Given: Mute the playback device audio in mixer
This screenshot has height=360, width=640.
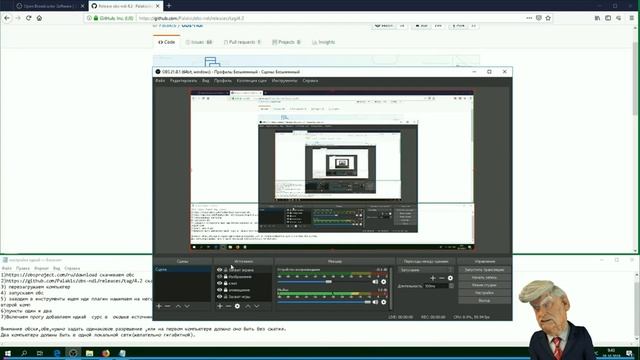Looking at the screenshot, I should [375, 282].
